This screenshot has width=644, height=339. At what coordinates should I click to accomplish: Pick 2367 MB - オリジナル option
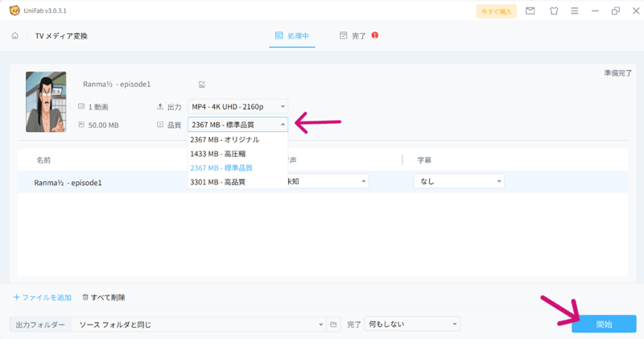pyautogui.click(x=225, y=139)
